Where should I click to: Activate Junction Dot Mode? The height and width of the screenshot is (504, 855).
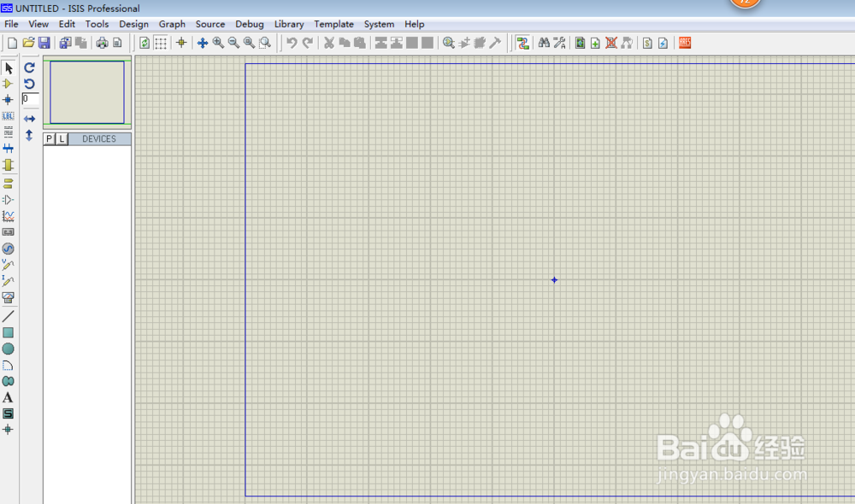[x=9, y=100]
